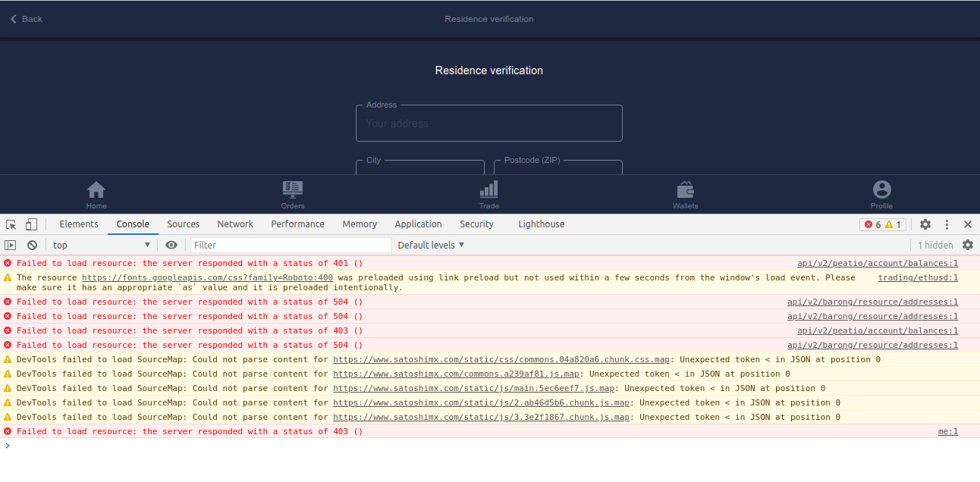Select the Trade chart icon
This screenshot has height=482, width=980.
[x=488, y=189]
